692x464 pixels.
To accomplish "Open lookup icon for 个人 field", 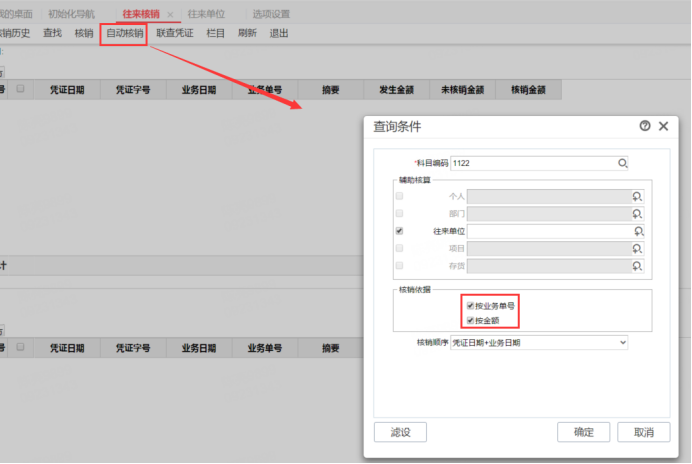I will (x=636, y=196).
